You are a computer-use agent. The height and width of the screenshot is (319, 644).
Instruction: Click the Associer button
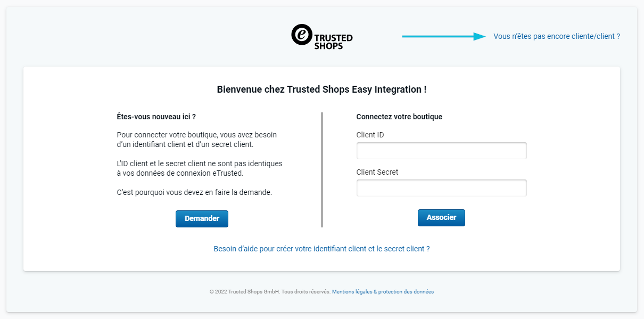pos(441,217)
